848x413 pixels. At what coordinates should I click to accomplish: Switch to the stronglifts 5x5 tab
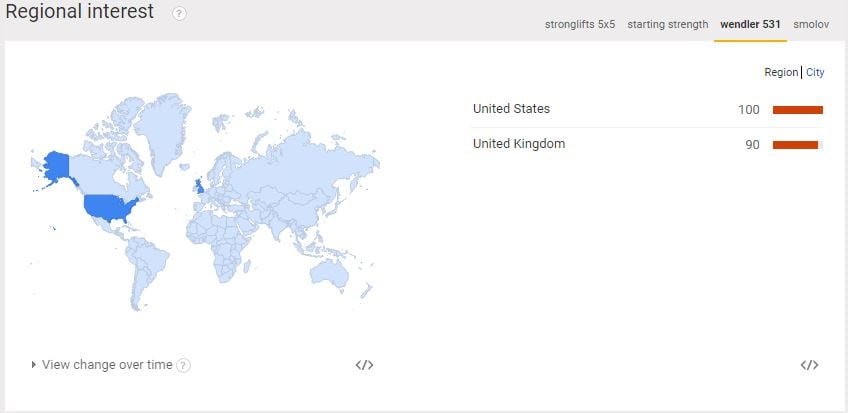(580, 24)
